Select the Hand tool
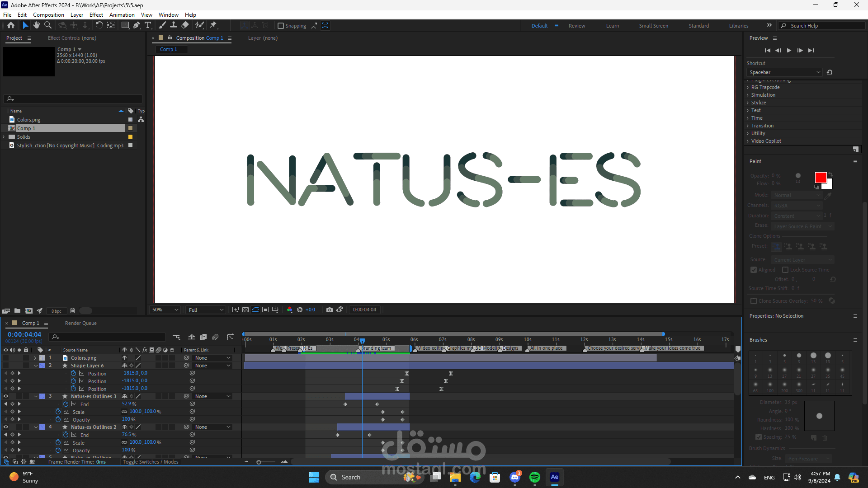This screenshot has width=868, height=488. point(37,25)
